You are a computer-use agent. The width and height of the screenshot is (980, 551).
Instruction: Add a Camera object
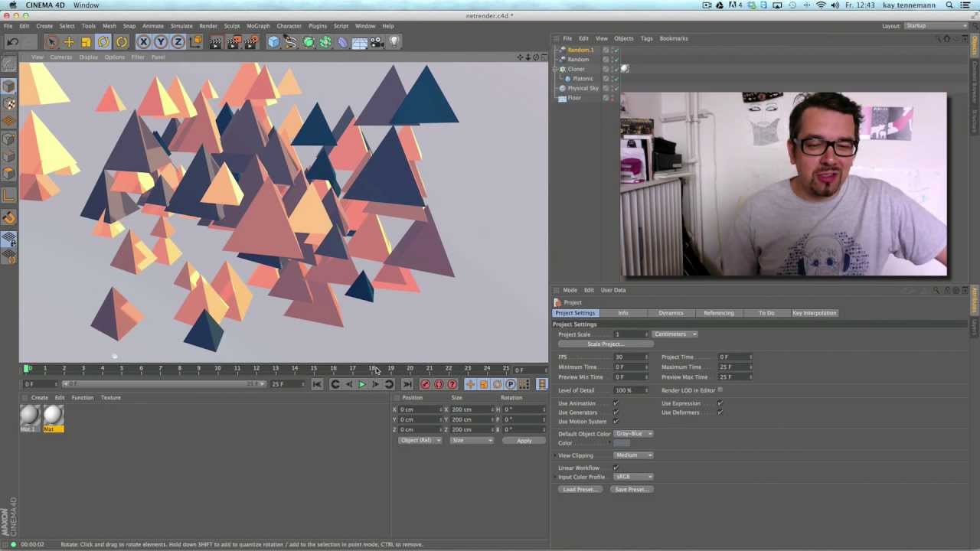click(376, 42)
